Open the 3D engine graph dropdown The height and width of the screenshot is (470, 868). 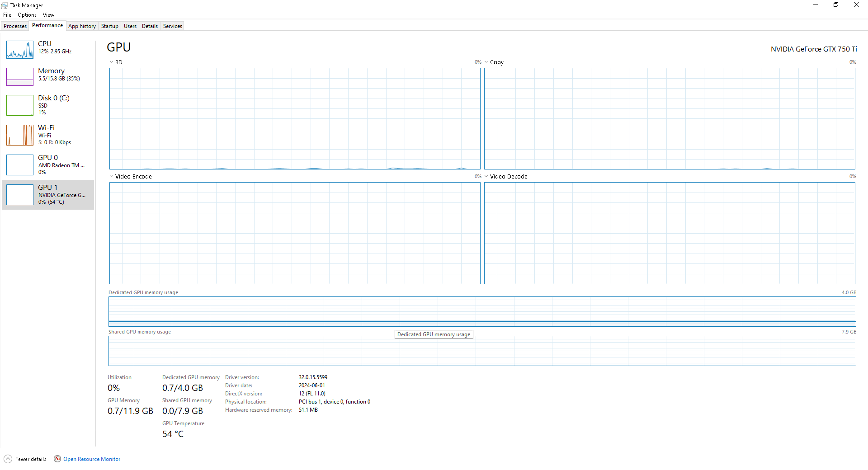pos(112,62)
